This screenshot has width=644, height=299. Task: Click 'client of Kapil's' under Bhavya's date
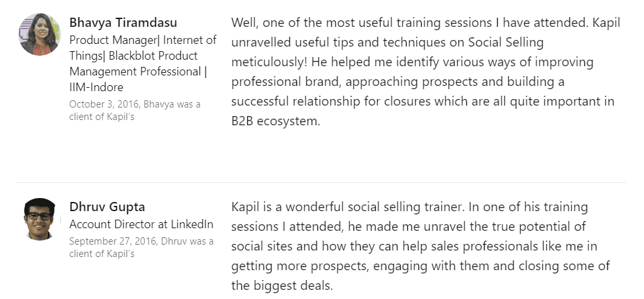click(102, 117)
